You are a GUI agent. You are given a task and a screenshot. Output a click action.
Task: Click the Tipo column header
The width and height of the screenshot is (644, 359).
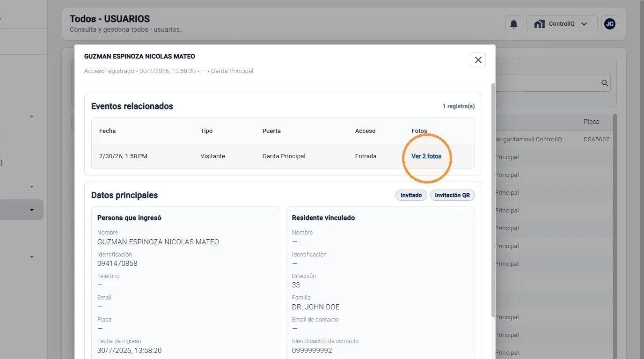coord(206,131)
